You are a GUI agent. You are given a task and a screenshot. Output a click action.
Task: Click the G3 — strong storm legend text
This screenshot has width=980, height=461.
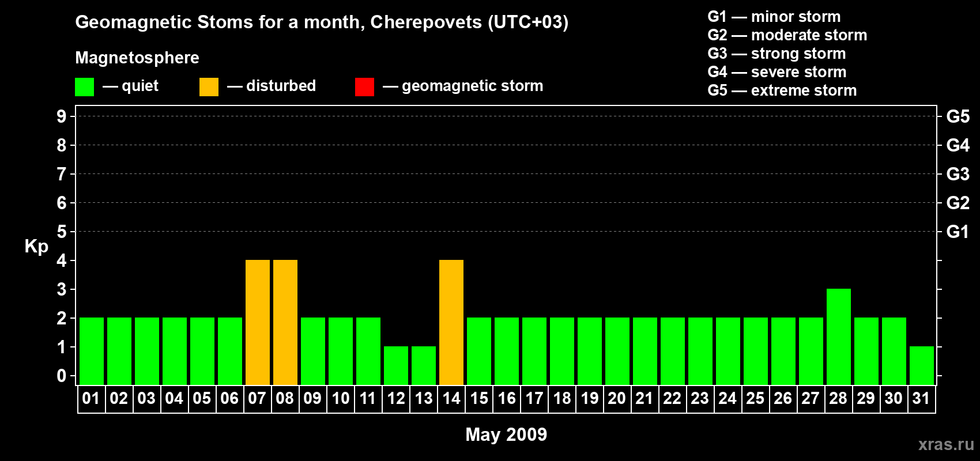777,54
